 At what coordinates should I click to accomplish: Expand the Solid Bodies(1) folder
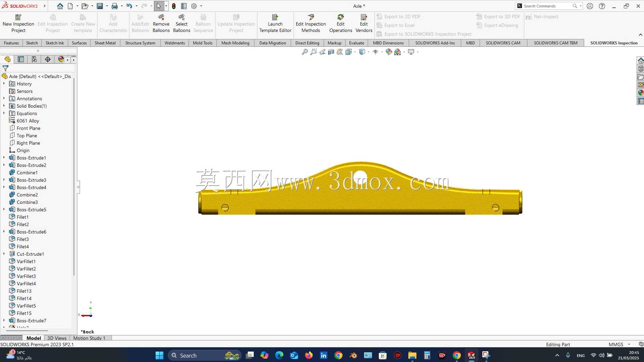point(4,106)
